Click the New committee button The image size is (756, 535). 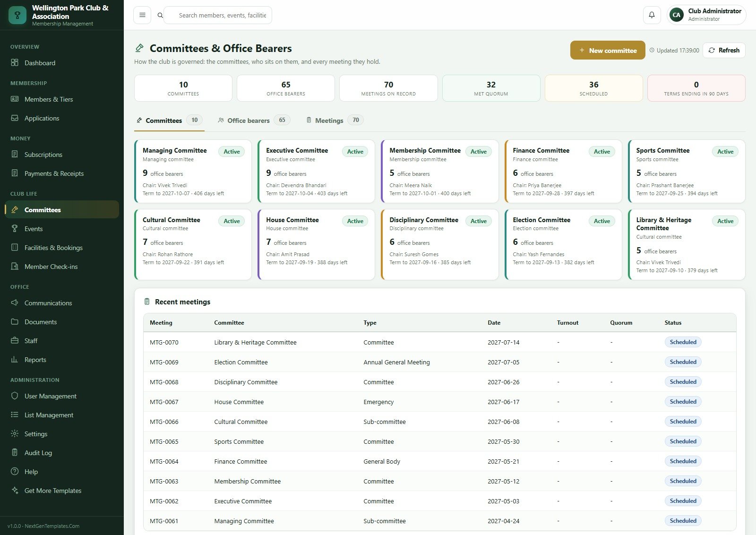tap(608, 50)
